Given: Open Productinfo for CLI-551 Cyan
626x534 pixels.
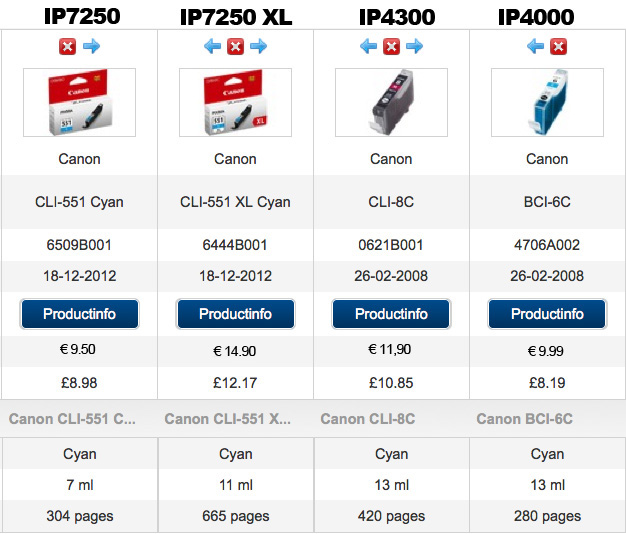Looking at the screenshot, I should coord(79,314).
